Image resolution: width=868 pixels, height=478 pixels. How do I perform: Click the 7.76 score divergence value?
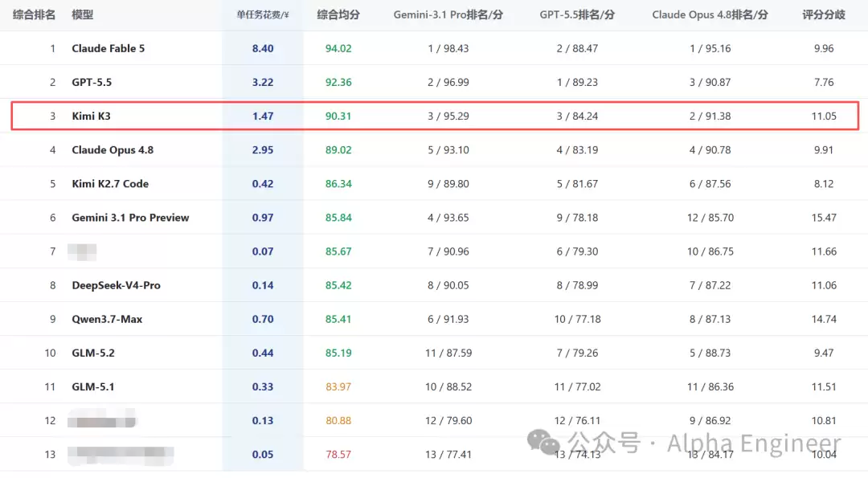824,83
